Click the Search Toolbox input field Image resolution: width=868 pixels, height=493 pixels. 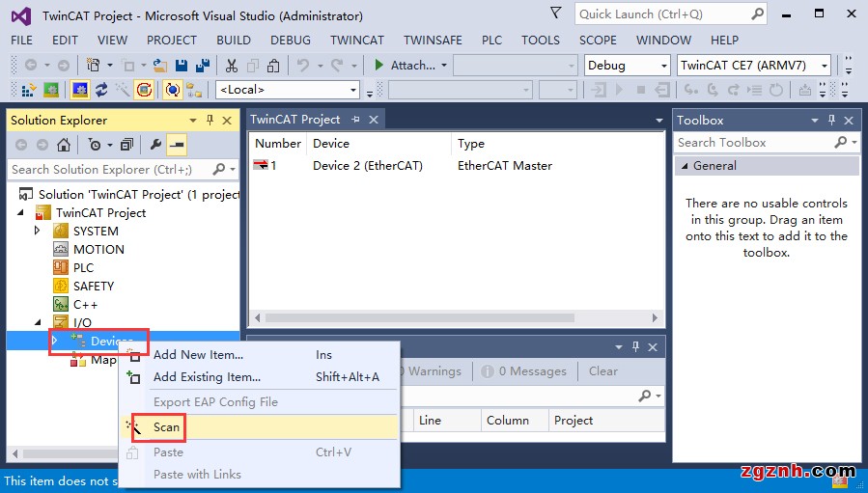coord(753,143)
